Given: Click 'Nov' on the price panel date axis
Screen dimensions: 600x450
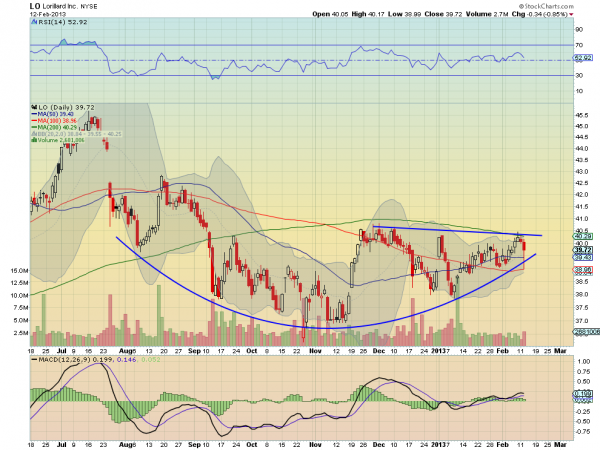Looking at the screenshot, I should coord(315,351).
